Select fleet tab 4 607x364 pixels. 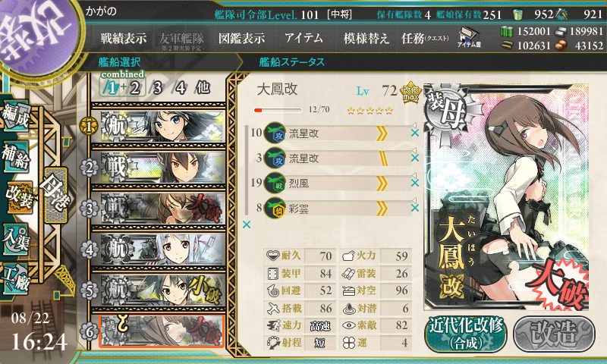[x=181, y=88]
